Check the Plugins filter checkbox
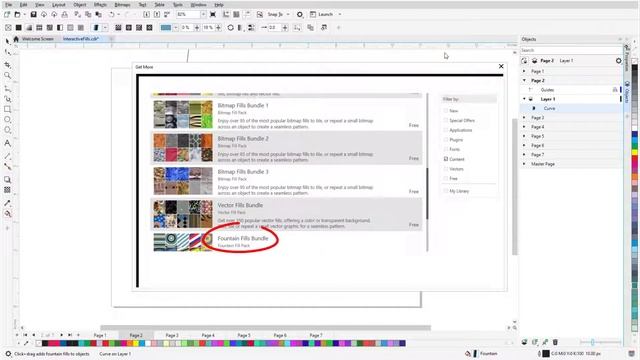The width and height of the screenshot is (640, 360). click(446, 140)
